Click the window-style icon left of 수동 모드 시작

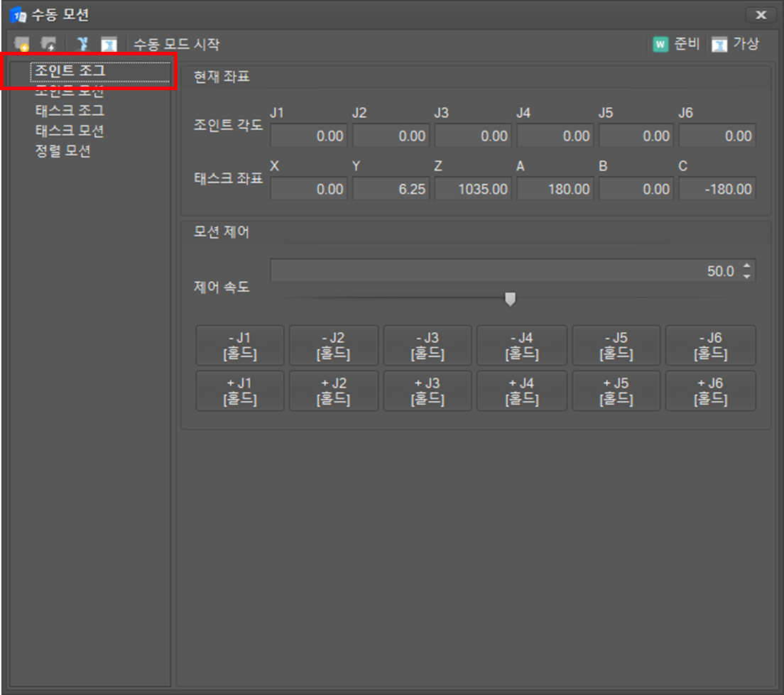point(109,44)
